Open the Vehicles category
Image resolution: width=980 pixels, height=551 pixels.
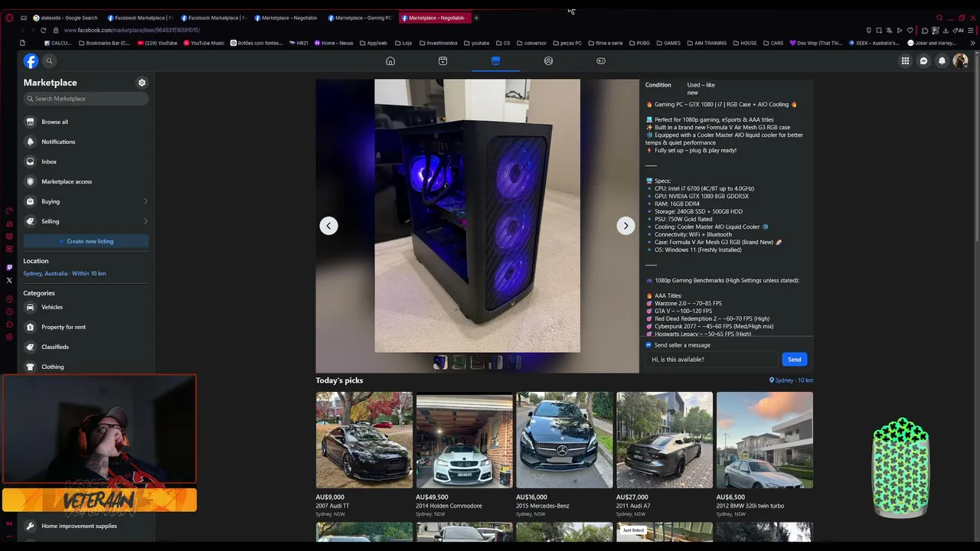[86, 307]
